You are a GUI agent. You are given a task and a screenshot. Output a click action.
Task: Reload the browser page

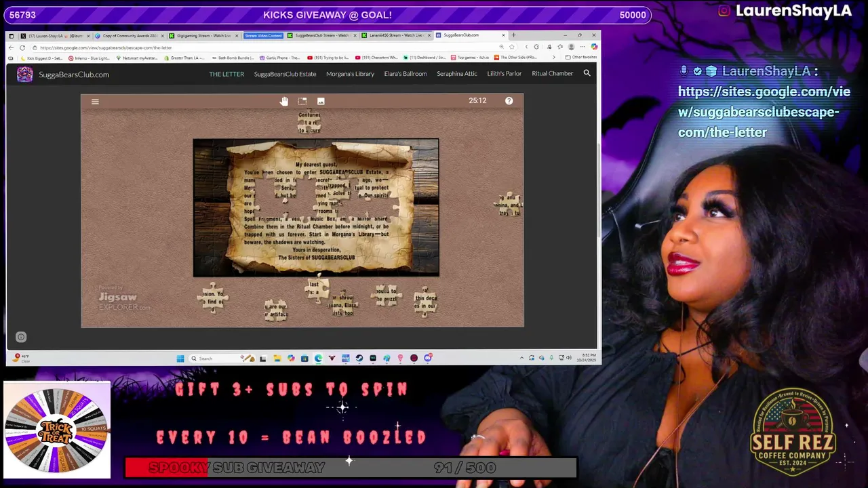click(x=22, y=47)
